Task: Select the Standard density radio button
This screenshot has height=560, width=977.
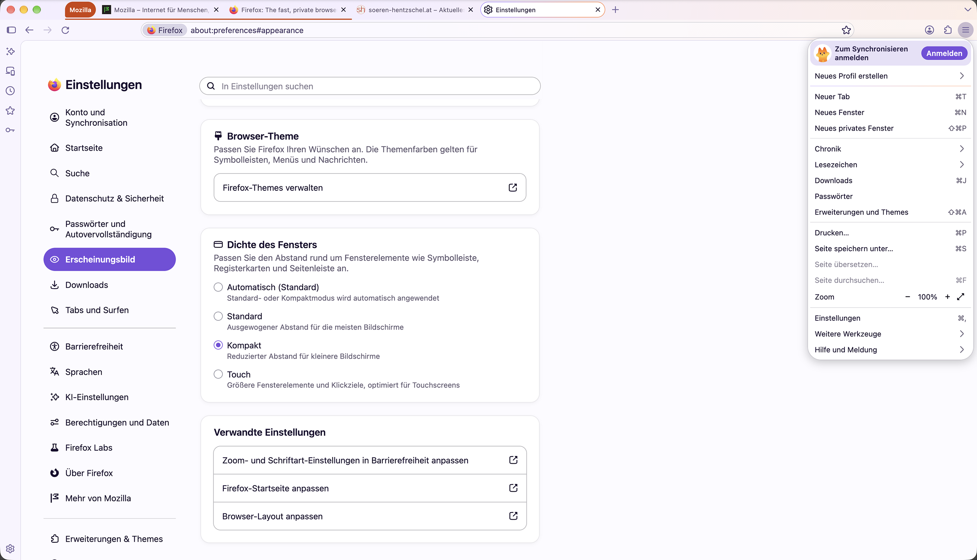Action: (218, 316)
